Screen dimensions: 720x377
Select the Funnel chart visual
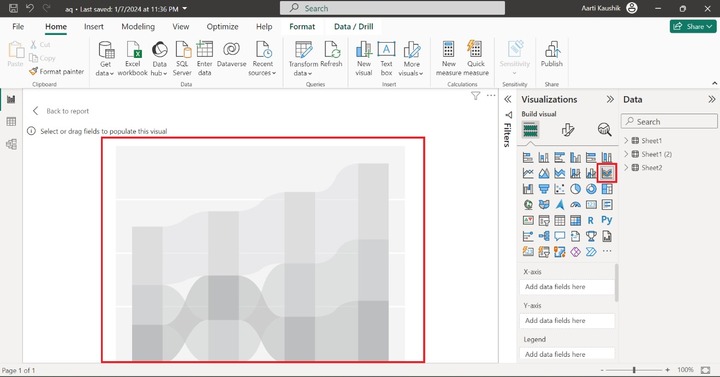[544, 189]
